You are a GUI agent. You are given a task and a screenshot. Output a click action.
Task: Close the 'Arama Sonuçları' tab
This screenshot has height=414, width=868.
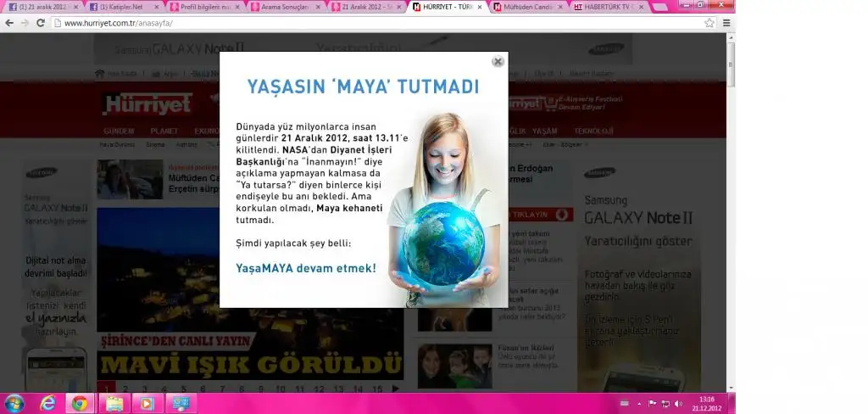point(318,7)
